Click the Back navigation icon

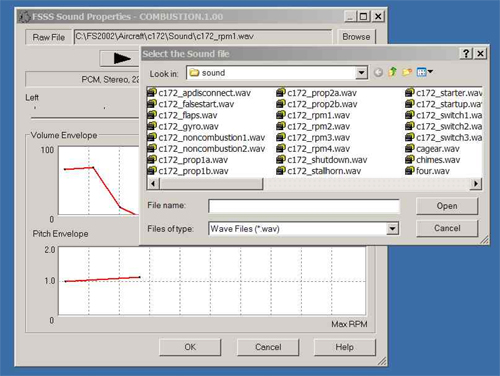(378, 72)
